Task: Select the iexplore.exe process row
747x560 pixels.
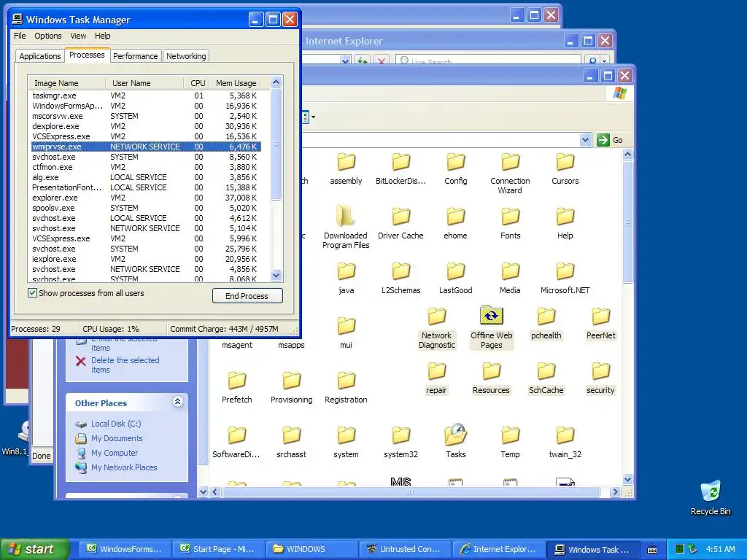Action: pos(145,259)
